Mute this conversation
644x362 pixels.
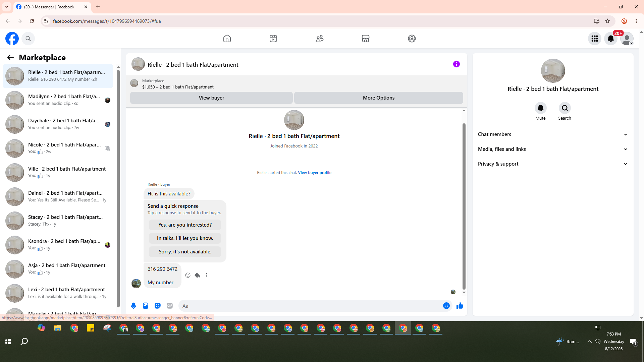540,108
